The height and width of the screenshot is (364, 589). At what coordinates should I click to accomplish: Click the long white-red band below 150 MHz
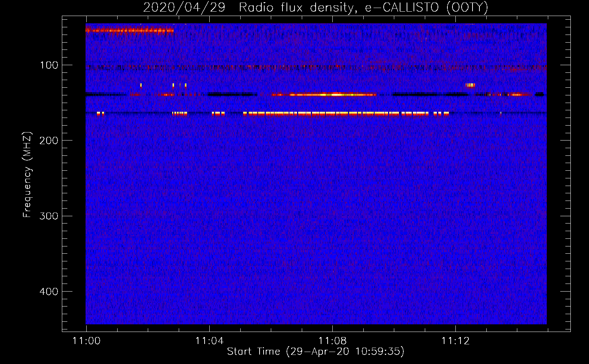pos(346,114)
